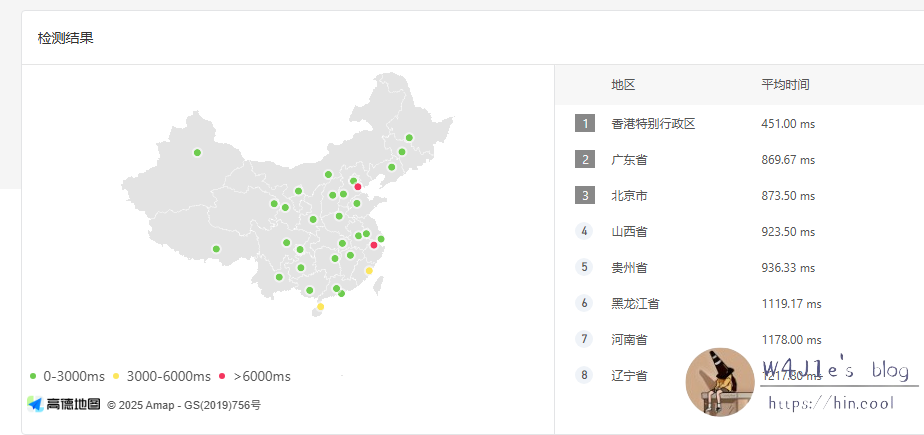The width and height of the screenshot is (924, 435).
Task: Click the 检测结果 panel title
Action: point(65,38)
